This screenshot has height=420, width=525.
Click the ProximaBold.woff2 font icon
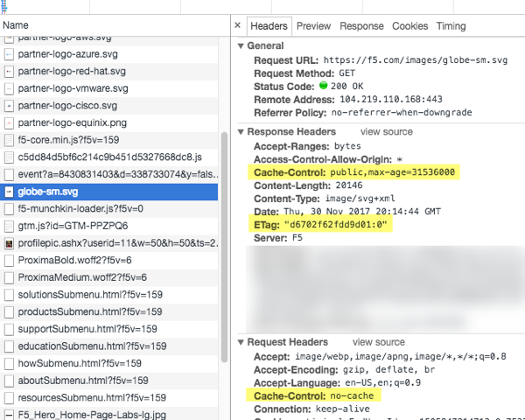pos(9,260)
